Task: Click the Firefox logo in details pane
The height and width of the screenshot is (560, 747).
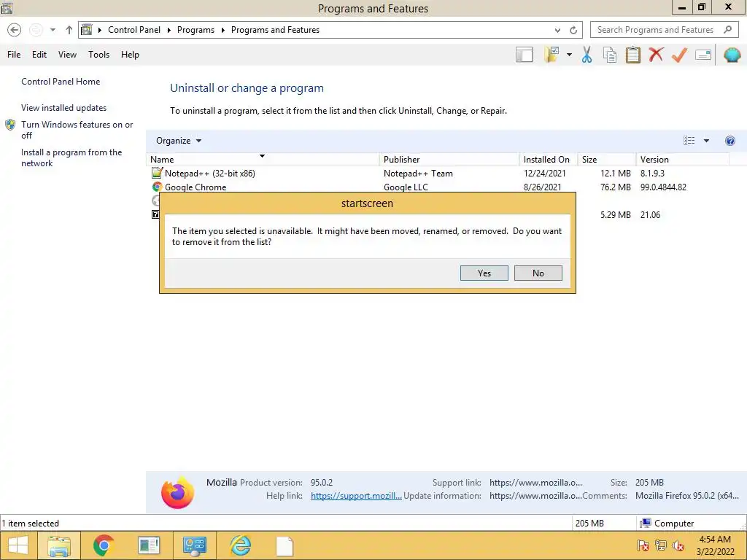Action: tap(178, 492)
